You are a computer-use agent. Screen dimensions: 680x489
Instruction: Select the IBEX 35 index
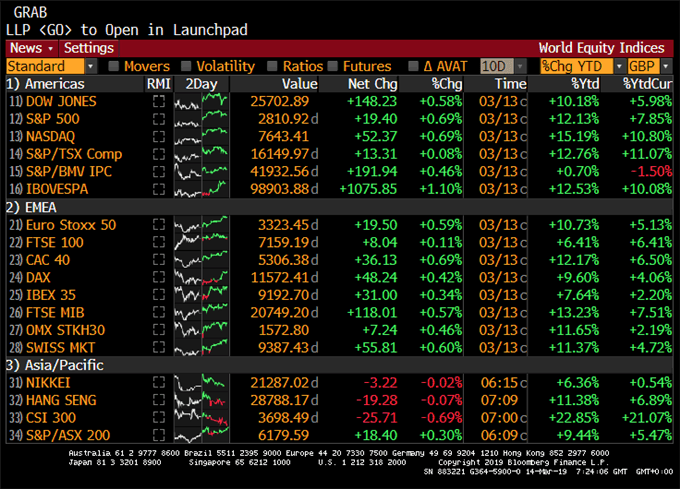[x=51, y=295]
